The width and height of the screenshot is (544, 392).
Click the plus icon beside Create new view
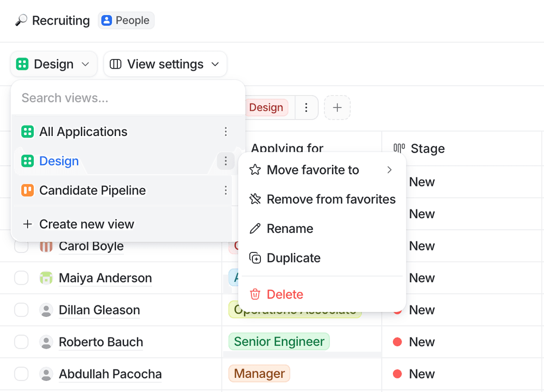(27, 224)
